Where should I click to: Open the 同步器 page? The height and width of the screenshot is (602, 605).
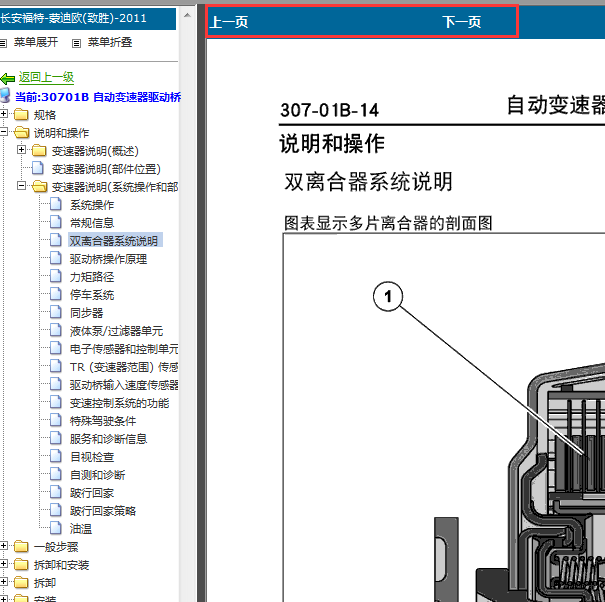coord(86,313)
